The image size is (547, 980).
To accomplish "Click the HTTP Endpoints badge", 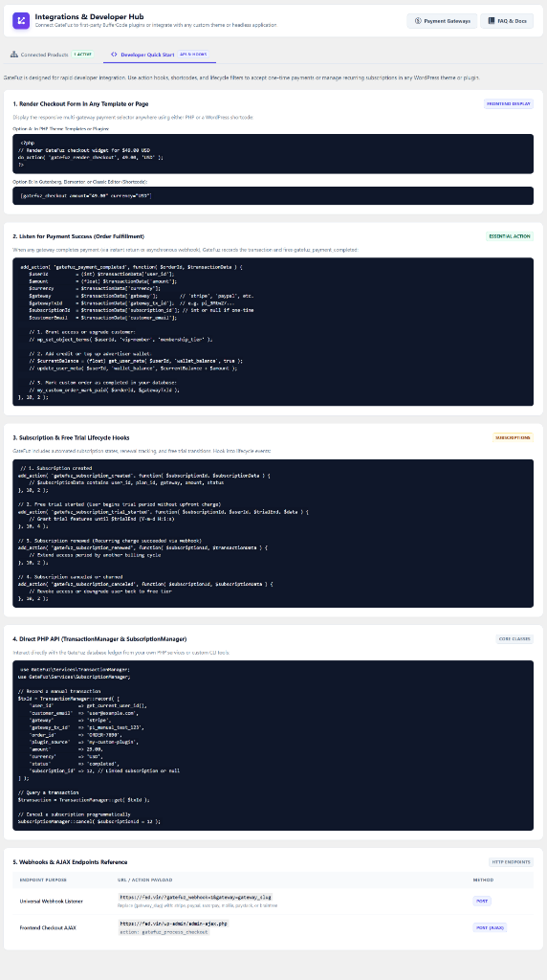I will [x=511, y=862].
